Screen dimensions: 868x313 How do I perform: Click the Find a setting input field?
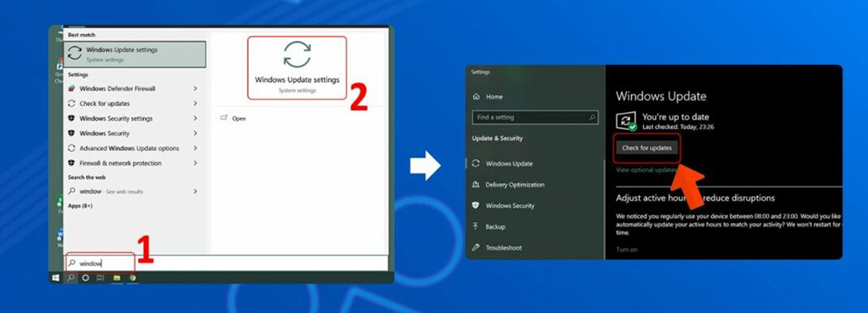point(535,117)
